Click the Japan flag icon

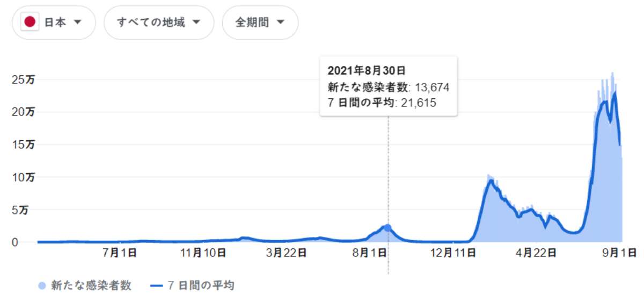coord(30,23)
